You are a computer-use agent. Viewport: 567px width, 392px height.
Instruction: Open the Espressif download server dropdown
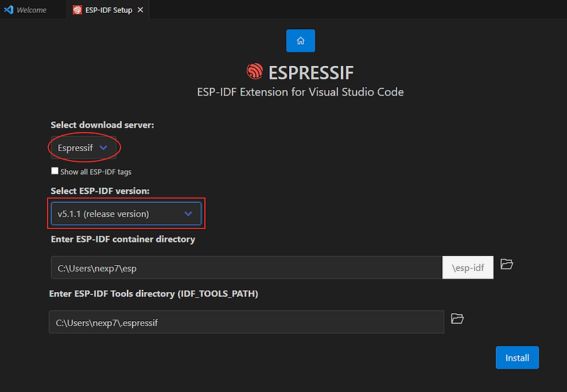84,147
